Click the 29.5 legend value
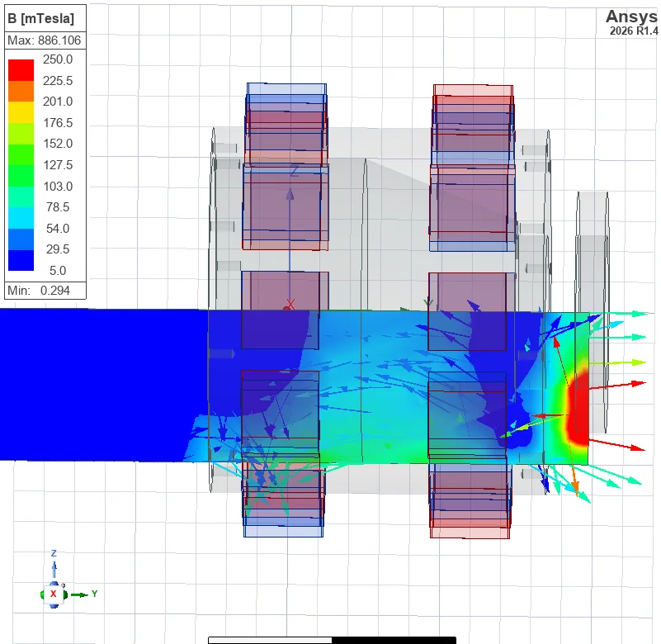Viewport: 661px width, 644px height. 58,249
